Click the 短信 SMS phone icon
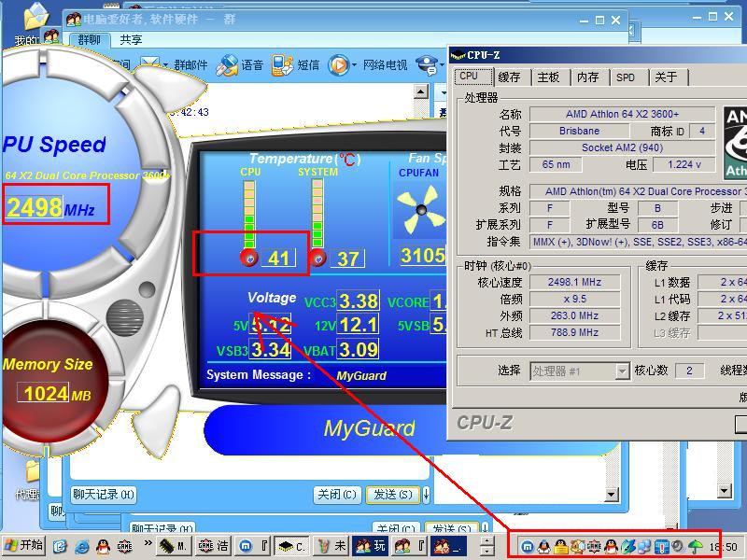The image size is (747, 560). [283, 64]
